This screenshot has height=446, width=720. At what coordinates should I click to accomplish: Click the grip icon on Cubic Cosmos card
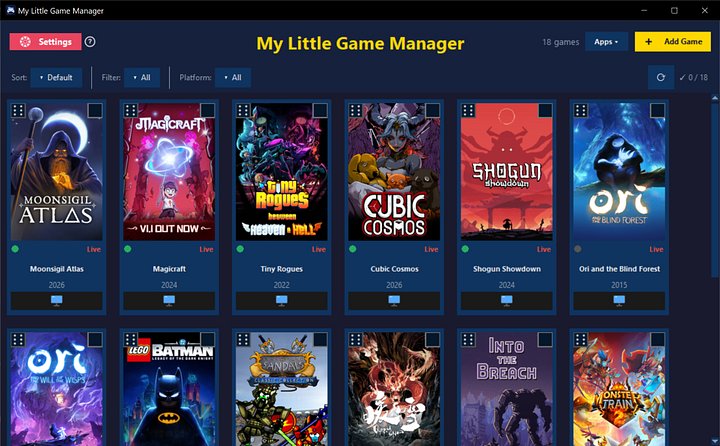tap(355, 111)
